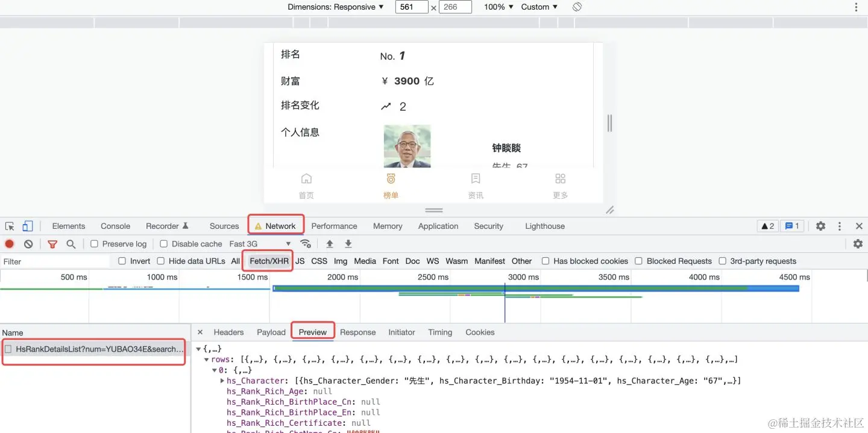
Task: Toggle the network filter funnel icon
Action: click(x=52, y=244)
